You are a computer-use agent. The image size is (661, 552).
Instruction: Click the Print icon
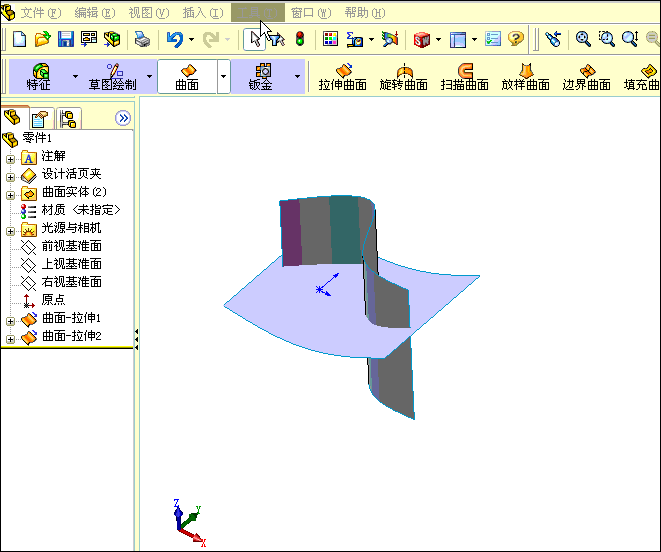pyautogui.click(x=142, y=39)
